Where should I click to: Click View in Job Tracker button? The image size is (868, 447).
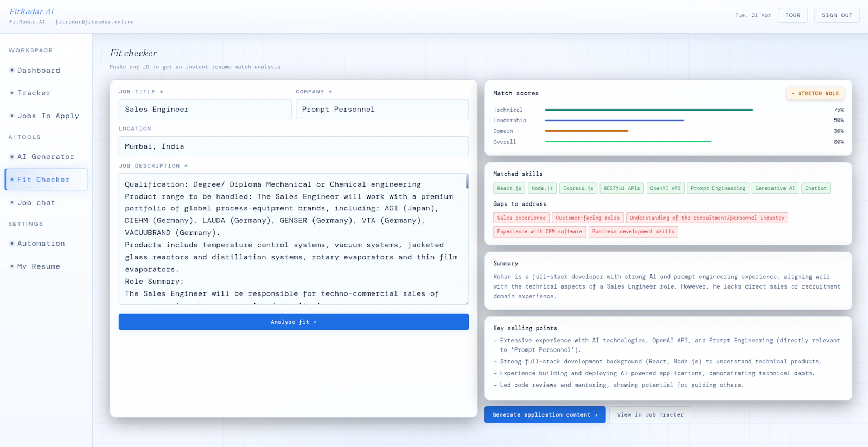[650, 414]
